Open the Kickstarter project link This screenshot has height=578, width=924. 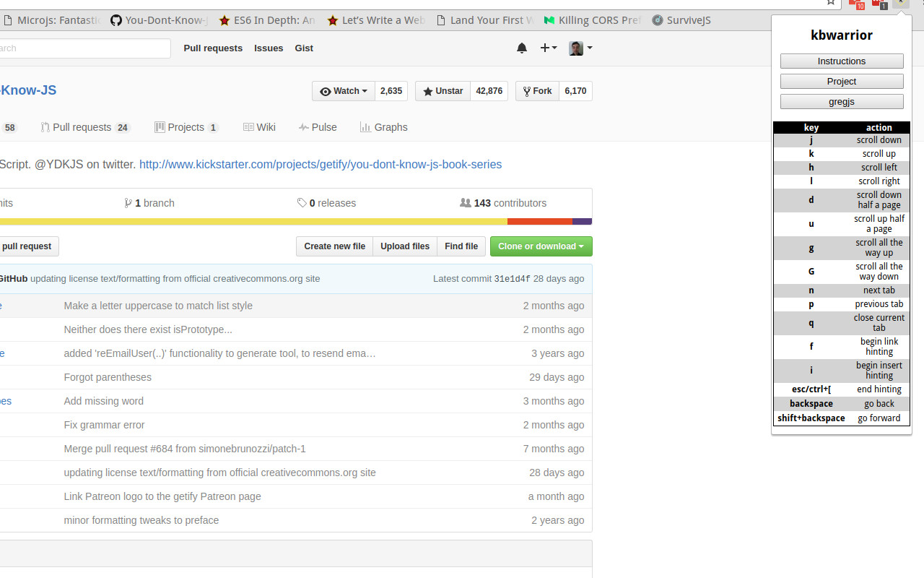click(x=321, y=164)
